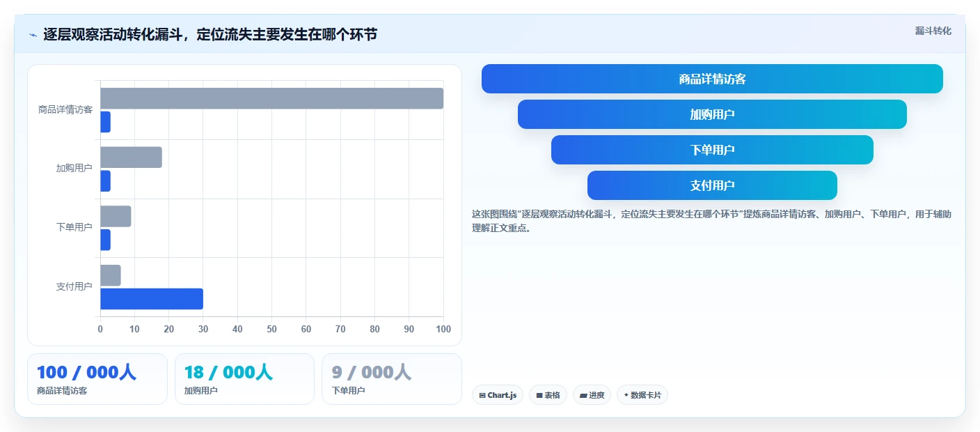Click the title 逐层观察活动转化漏斗 heading
The width and height of the screenshot is (980, 432).
(x=210, y=34)
